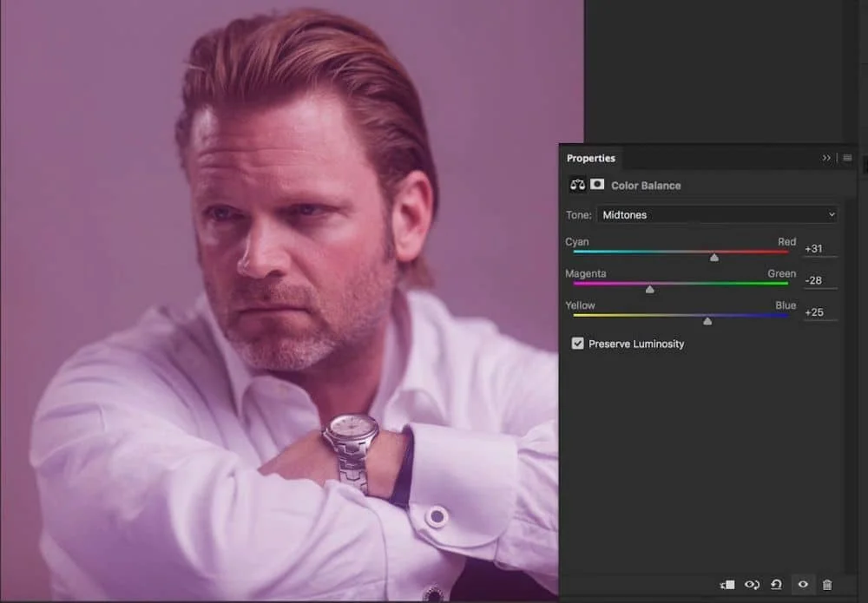The image size is (868, 603).
Task: Click the Yellow/Blue value field showing +25
Action: click(x=819, y=312)
